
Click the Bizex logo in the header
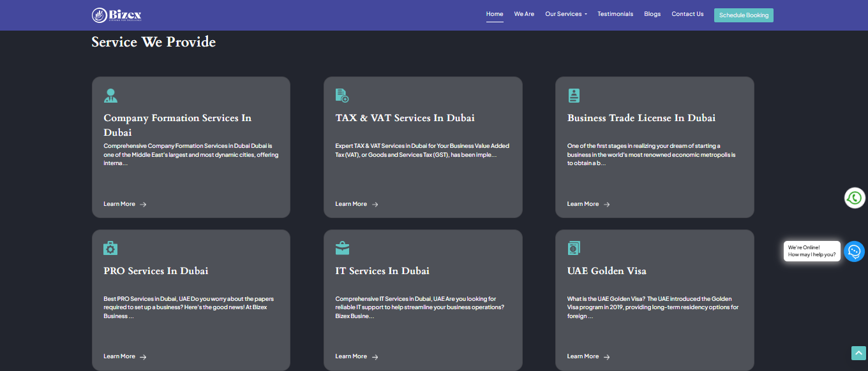[117, 14]
